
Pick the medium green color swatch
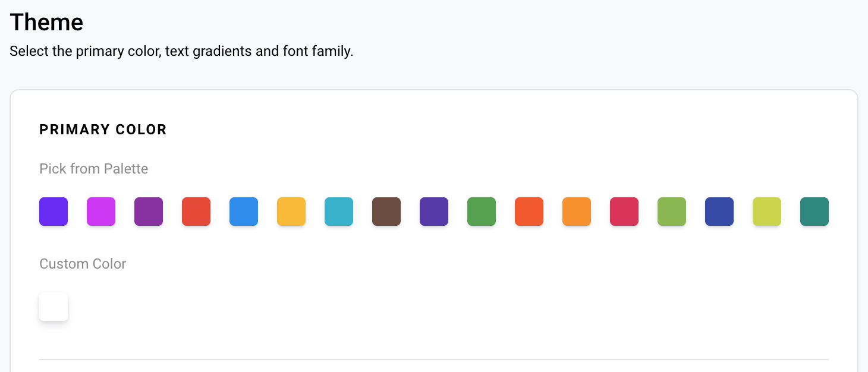[x=482, y=212]
